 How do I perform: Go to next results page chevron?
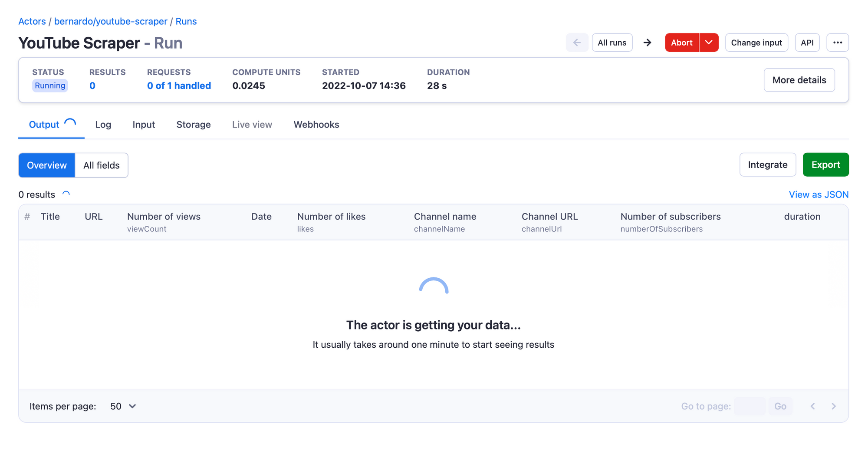pos(833,406)
